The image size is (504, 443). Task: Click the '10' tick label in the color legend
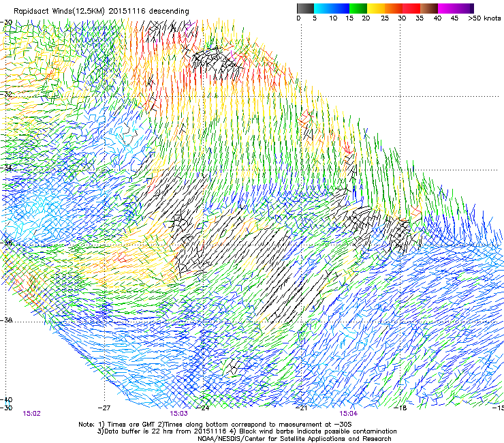coord(333,18)
